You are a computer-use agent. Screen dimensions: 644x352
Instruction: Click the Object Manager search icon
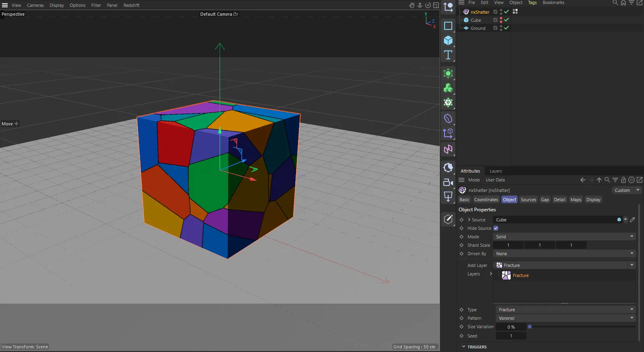point(615,2)
